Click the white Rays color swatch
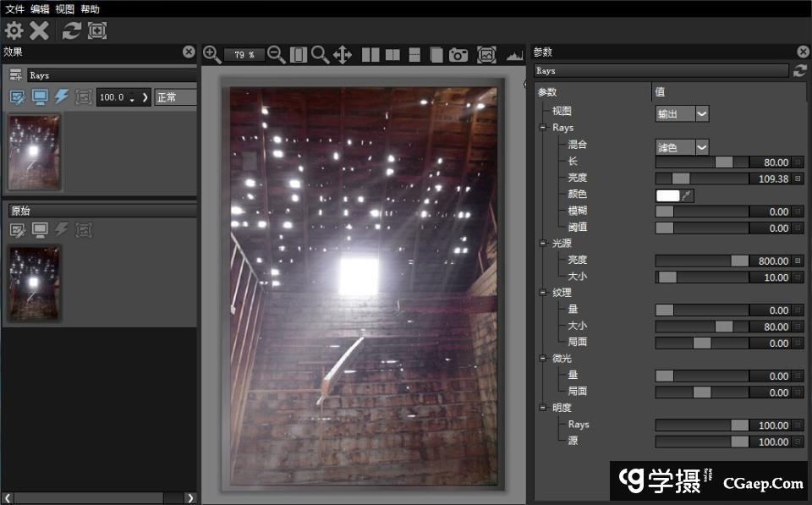 tap(667, 195)
